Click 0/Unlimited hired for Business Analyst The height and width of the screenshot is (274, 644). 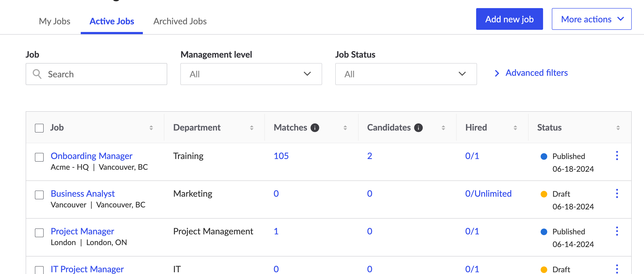tap(488, 194)
